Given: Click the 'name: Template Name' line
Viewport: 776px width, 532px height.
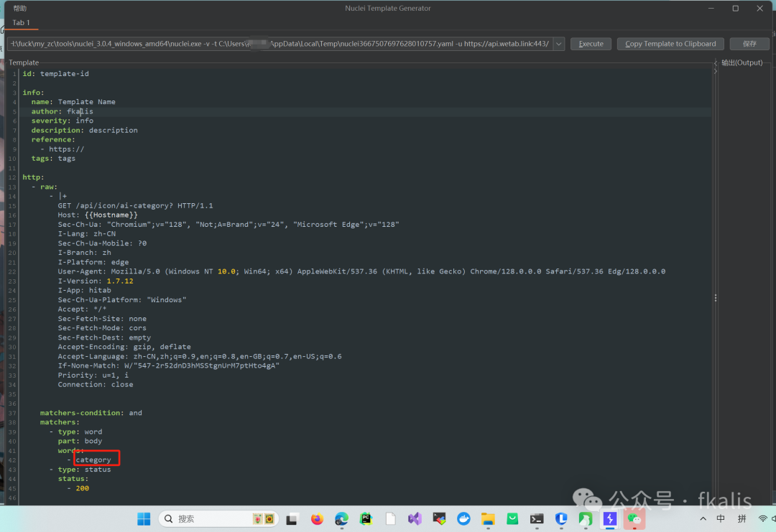Looking at the screenshot, I should coord(73,102).
